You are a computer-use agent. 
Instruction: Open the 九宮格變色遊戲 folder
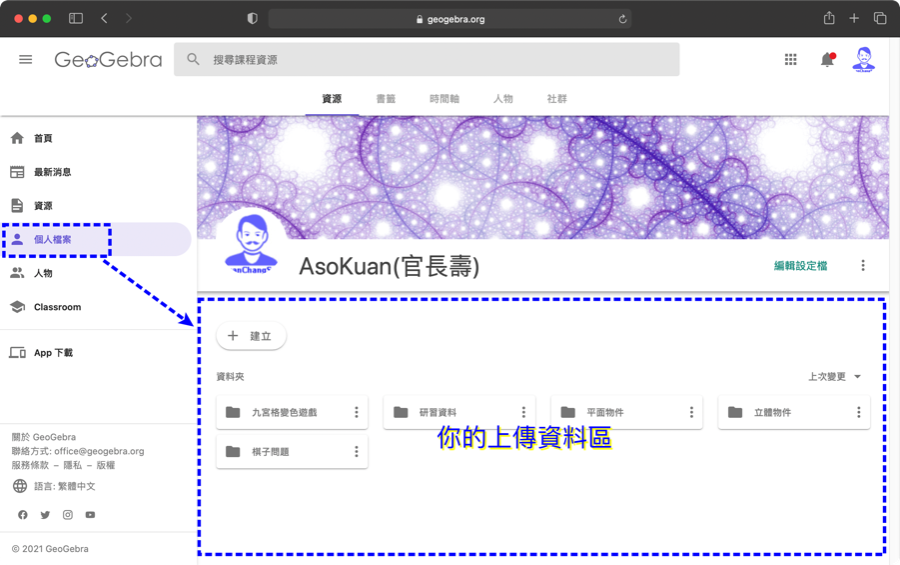(x=292, y=412)
